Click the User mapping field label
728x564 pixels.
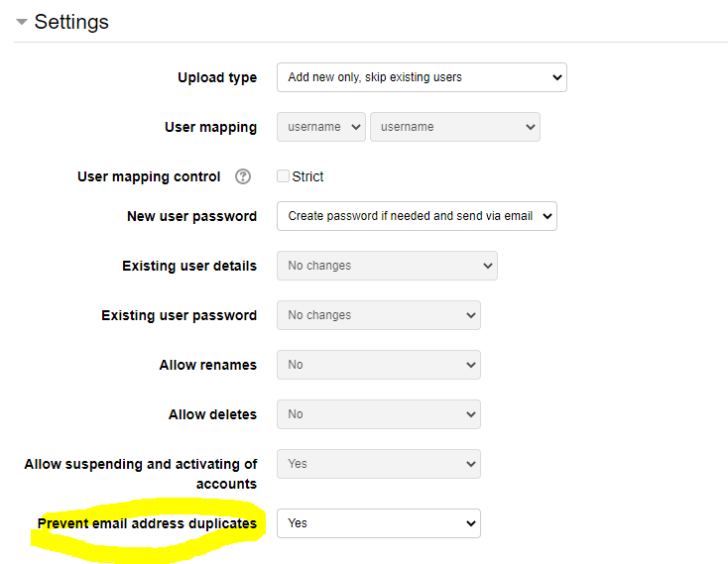(210, 127)
